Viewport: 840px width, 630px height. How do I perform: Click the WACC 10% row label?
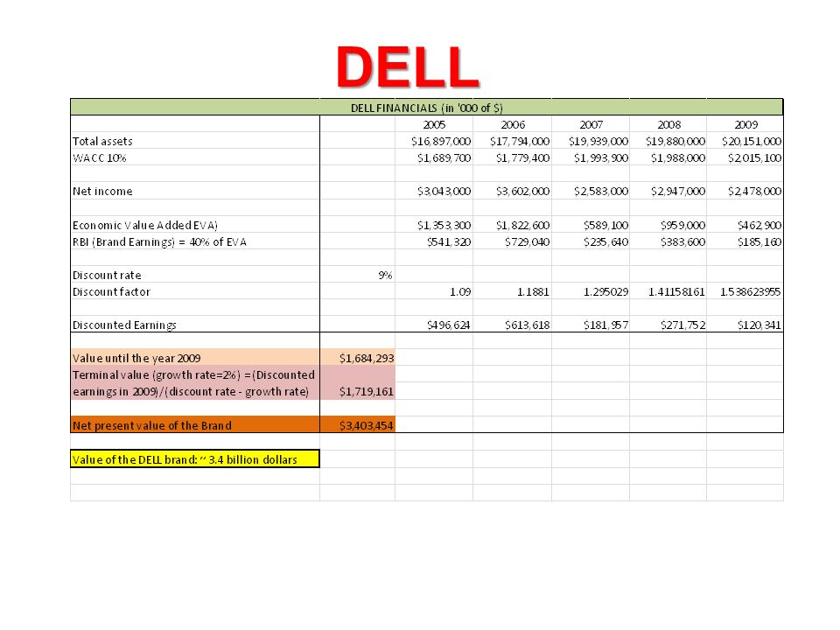tap(100, 158)
